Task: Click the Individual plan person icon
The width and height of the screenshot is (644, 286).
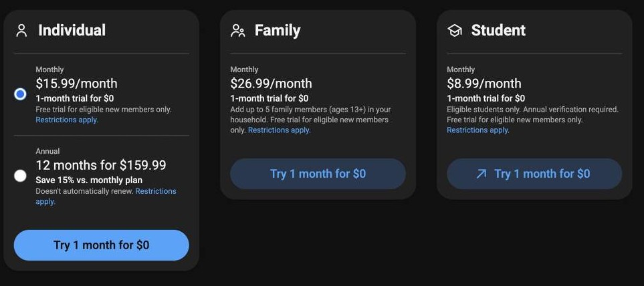Action: pos(22,30)
